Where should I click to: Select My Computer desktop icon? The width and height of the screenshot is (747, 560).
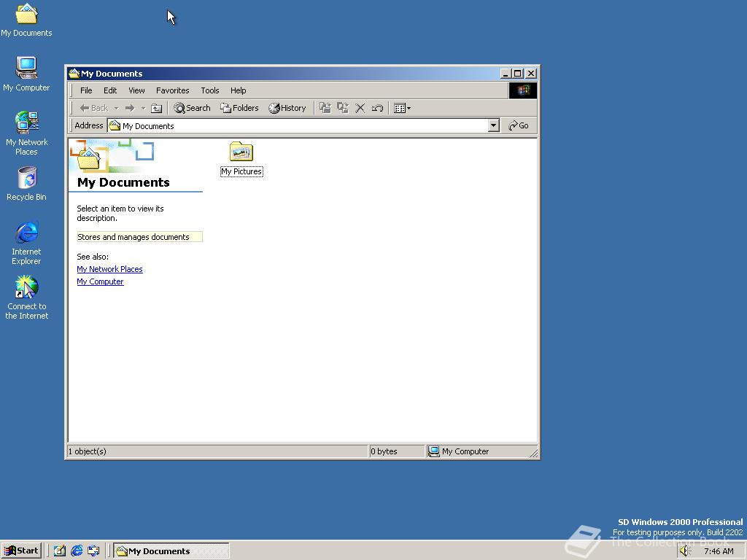pyautogui.click(x=26, y=75)
